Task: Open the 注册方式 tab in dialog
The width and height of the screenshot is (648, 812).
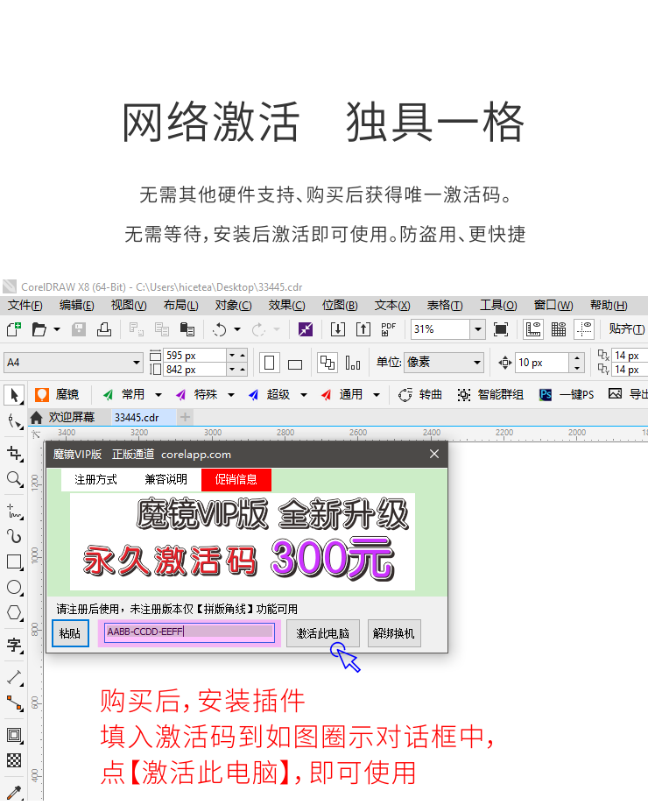Action: coord(95,479)
